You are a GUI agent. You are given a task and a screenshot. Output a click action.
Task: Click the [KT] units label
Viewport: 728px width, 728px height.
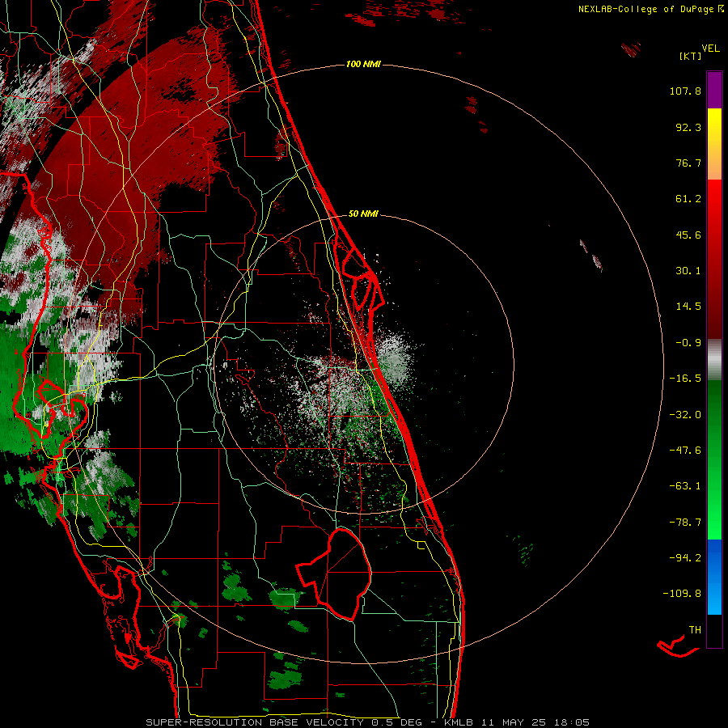691,57
